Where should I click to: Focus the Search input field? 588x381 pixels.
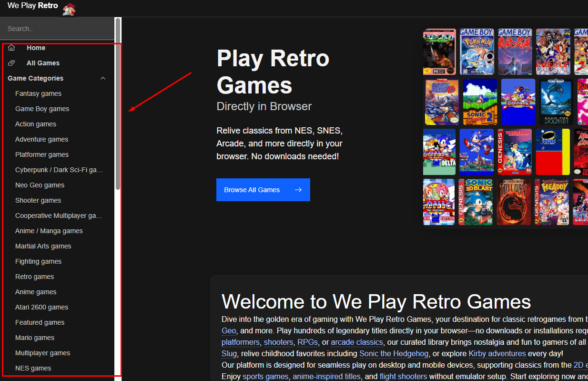click(57, 29)
